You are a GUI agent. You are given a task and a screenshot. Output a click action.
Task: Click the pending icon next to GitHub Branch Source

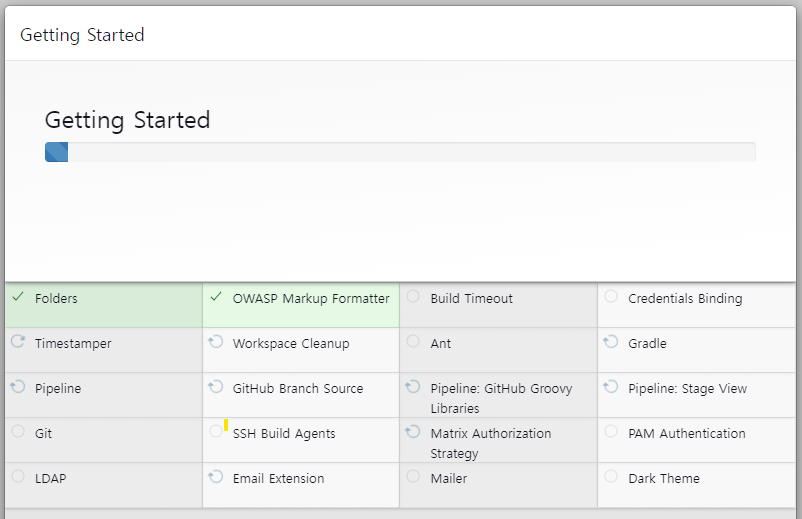(216, 386)
